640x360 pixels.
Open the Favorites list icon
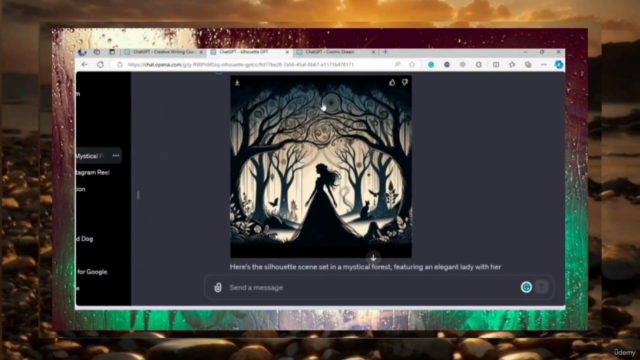(x=512, y=64)
